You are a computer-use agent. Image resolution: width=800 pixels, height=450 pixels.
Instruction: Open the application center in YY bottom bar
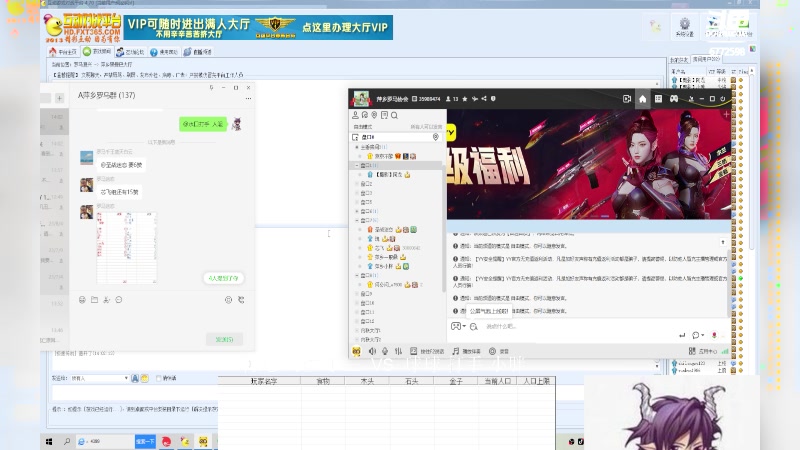(703, 351)
